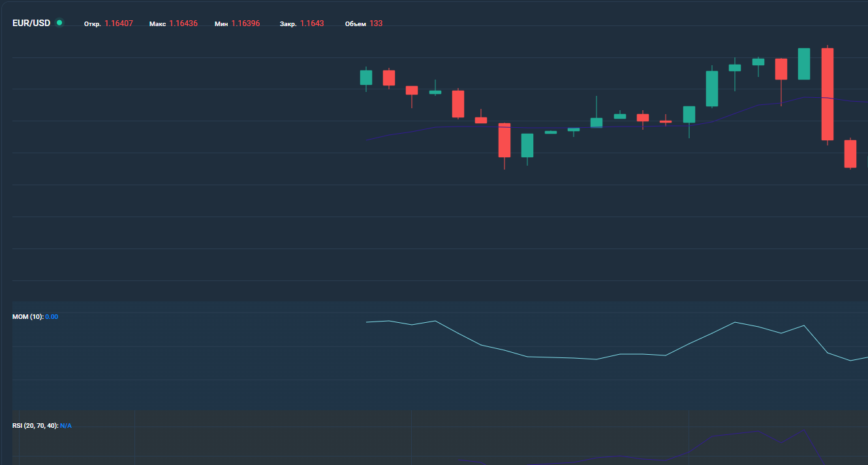Click the RSI indicator N/A value

click(x=66, y=426)
